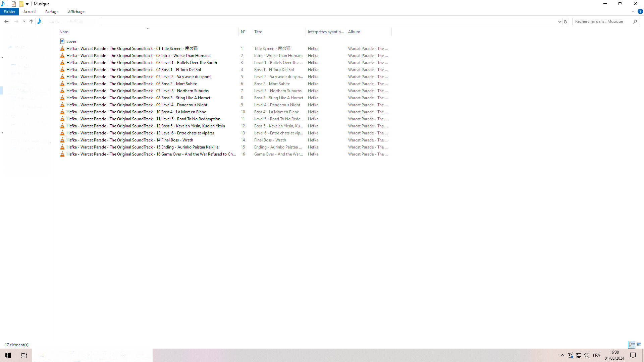Switch to details view layout icon
The width and height of the screenshot is (644, 362).
click(632, 345)
